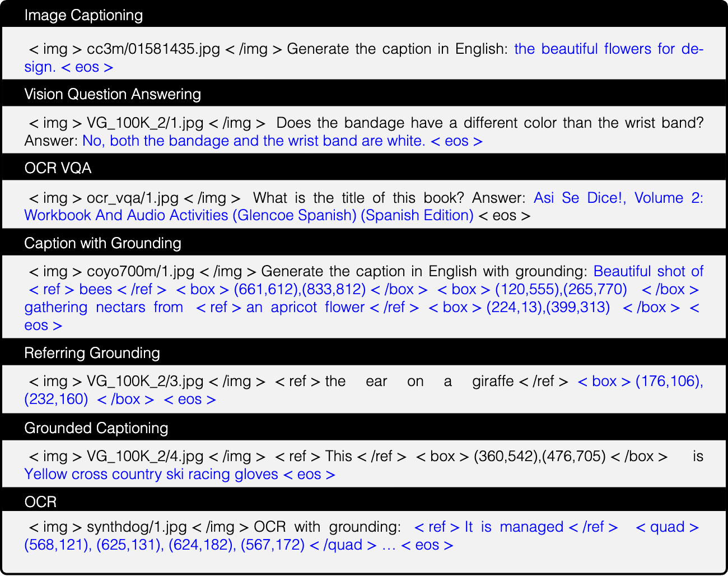Select the path "synthdog/1.jpg"
The image size is (728, 576).
(x=137, y=527)
